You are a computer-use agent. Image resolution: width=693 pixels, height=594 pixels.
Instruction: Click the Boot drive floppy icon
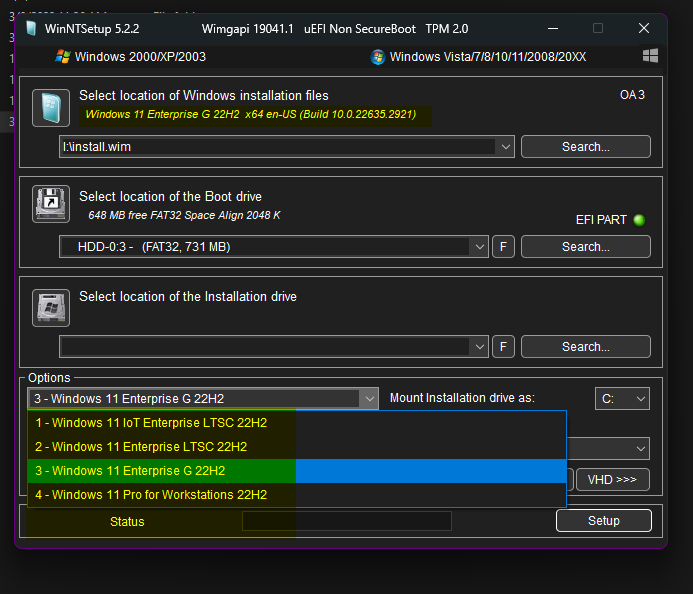(x=51, y=204)
